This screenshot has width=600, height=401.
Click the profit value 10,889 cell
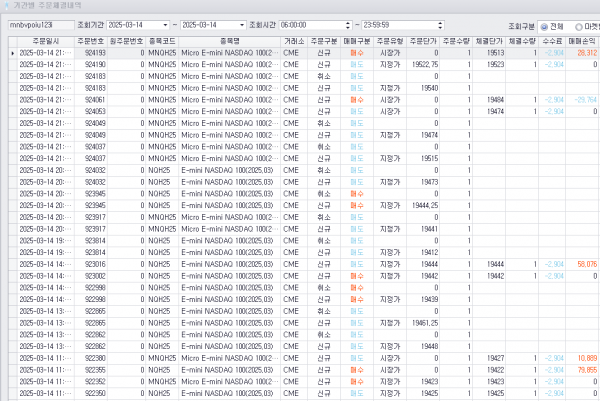pos(582,359)
